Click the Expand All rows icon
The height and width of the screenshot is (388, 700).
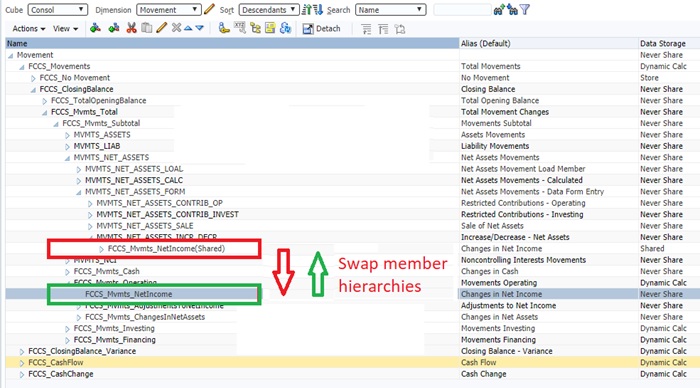(x=366, y=29)
